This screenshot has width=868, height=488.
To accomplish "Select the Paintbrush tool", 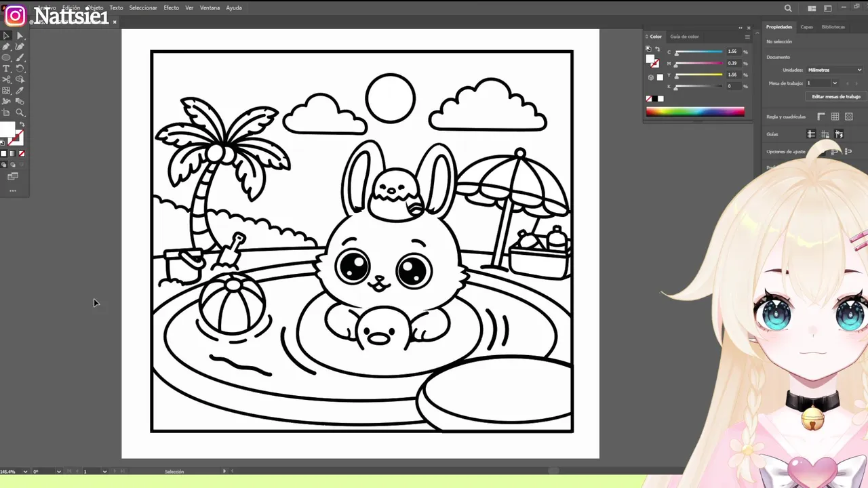I will click(20, 58).
